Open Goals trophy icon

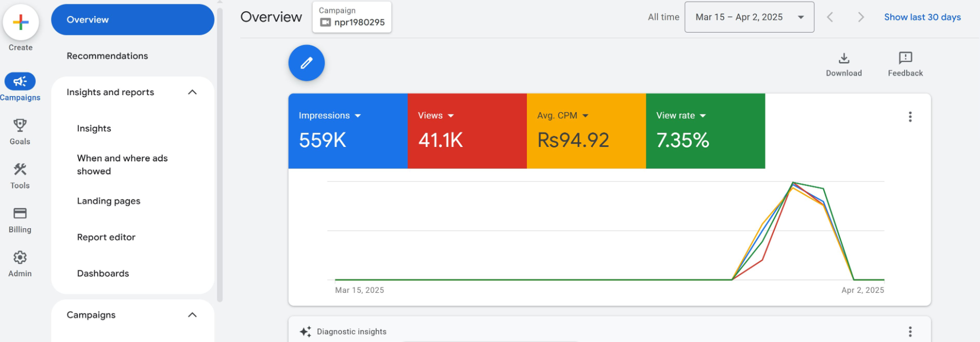[x=20, y=126]
